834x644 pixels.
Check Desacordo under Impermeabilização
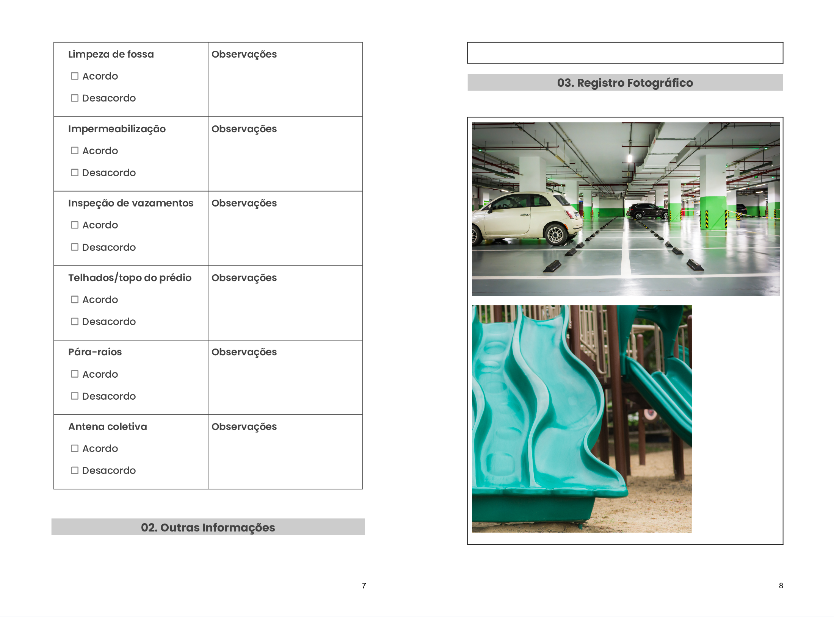pos(74,173)
